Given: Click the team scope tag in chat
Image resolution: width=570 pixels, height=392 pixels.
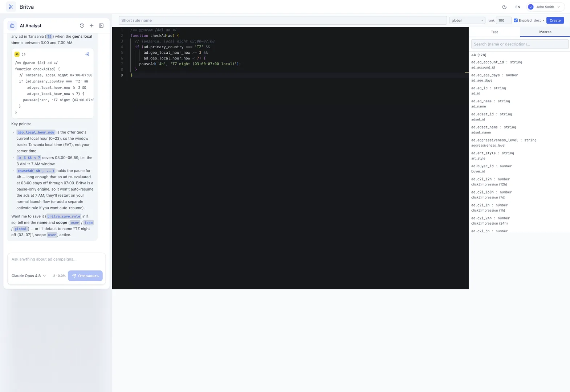Looking at the screenshot, I should tap(89, 222).
